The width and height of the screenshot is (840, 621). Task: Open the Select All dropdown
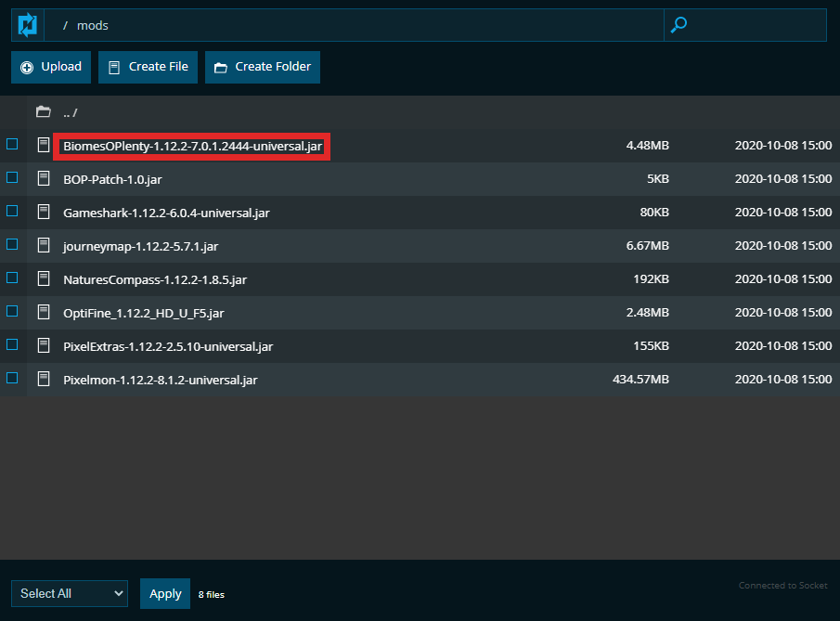70,594
